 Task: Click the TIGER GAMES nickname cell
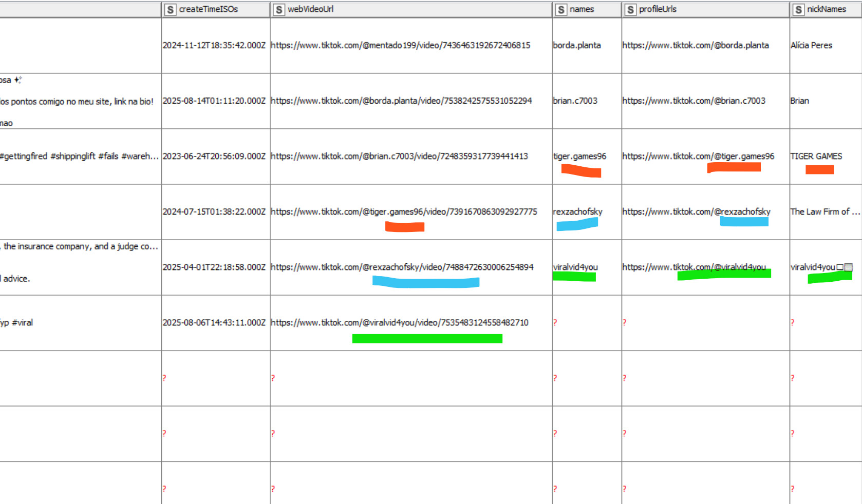click(x=816, y=157)
